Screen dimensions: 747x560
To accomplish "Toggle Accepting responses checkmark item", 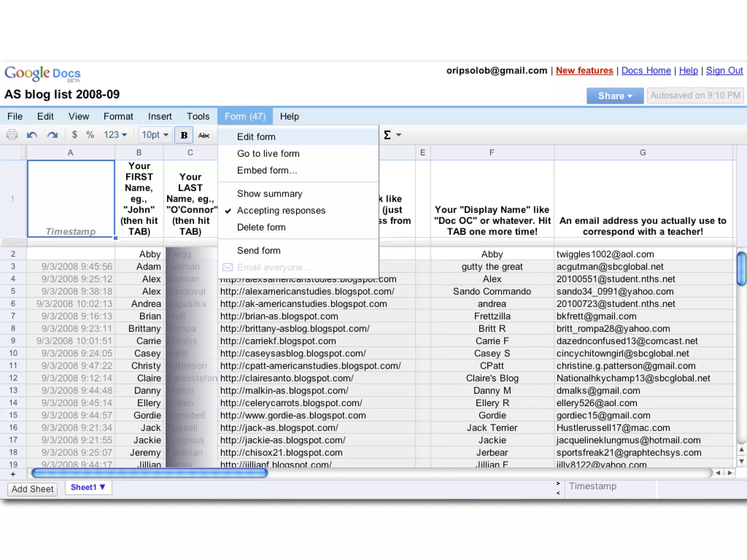I will [x=281, y=211].
